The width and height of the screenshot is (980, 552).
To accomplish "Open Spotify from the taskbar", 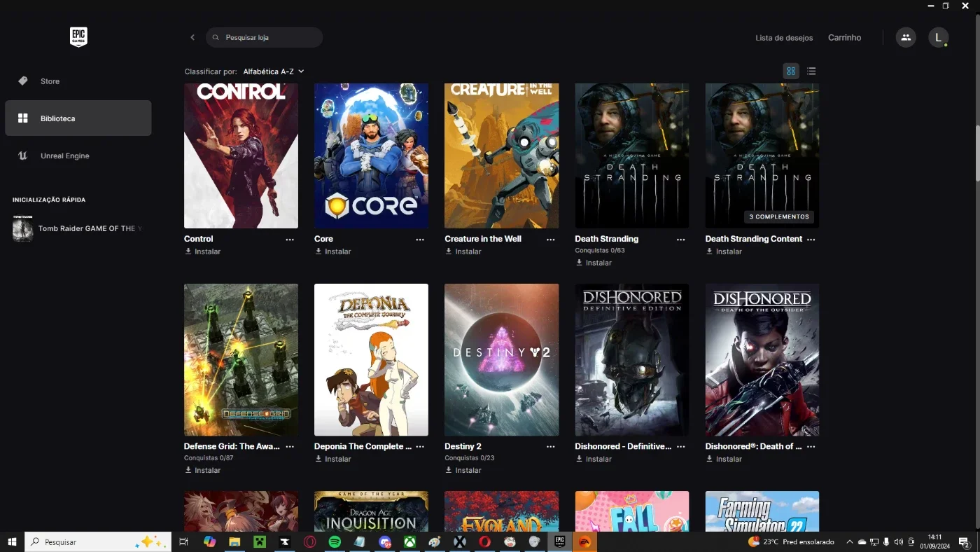I will [x=335, y=541].
